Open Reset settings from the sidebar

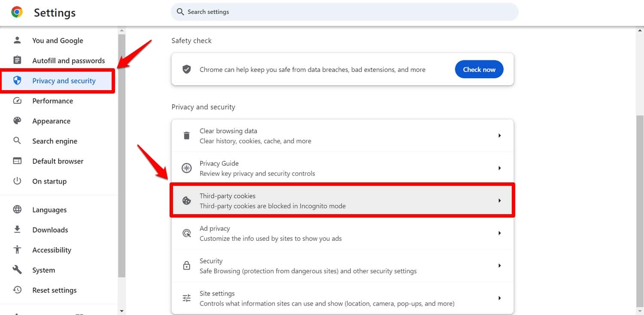(x=54, y=290)
